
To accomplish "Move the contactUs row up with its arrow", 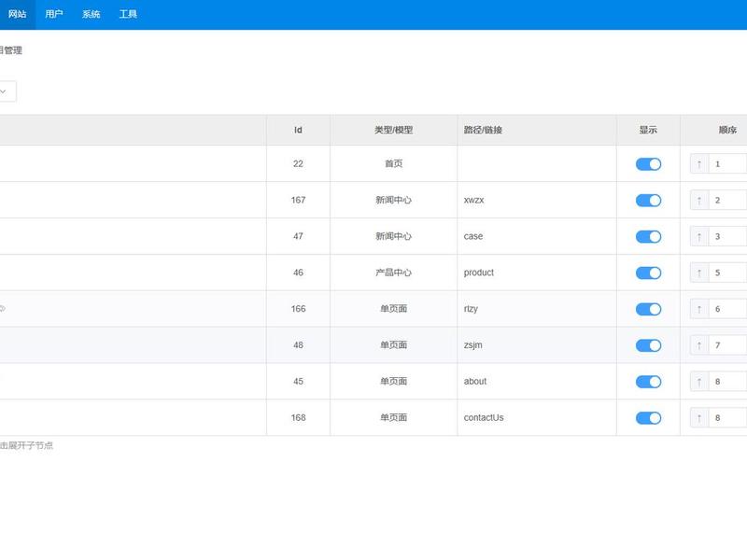I will [x=699, y=417].
